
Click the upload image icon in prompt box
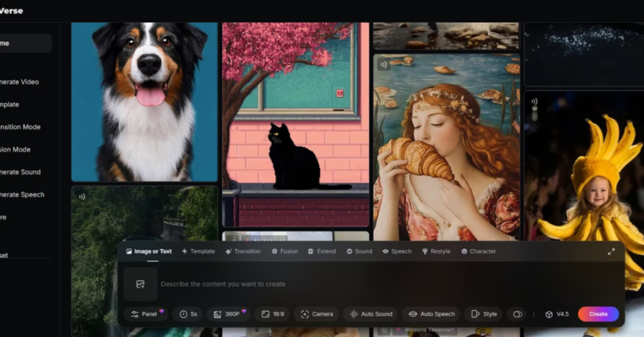pyautogui.click(x=140, y=284)
